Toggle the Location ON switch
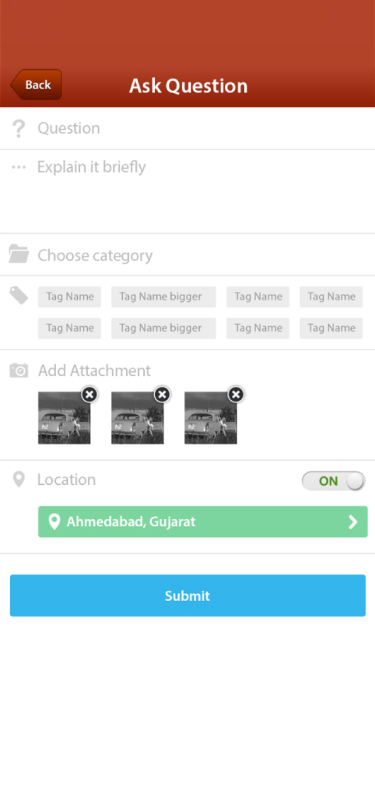This screenshot has height=812, width=375. tap(334, 481)
